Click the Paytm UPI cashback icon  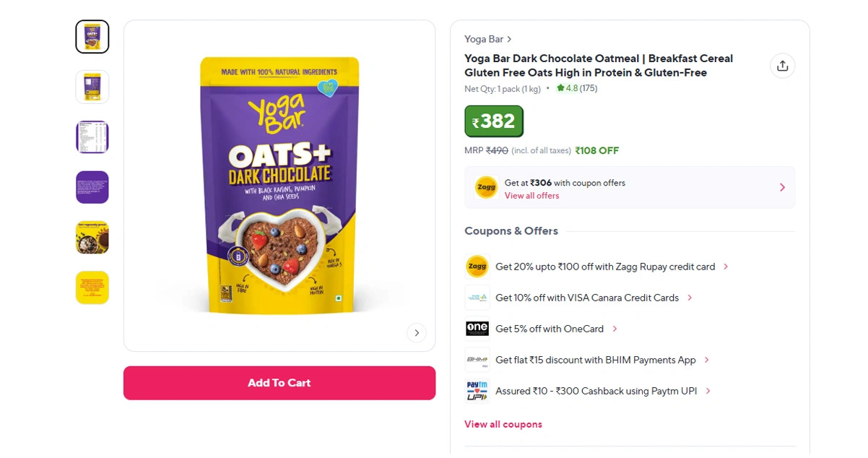pos(477,391)
